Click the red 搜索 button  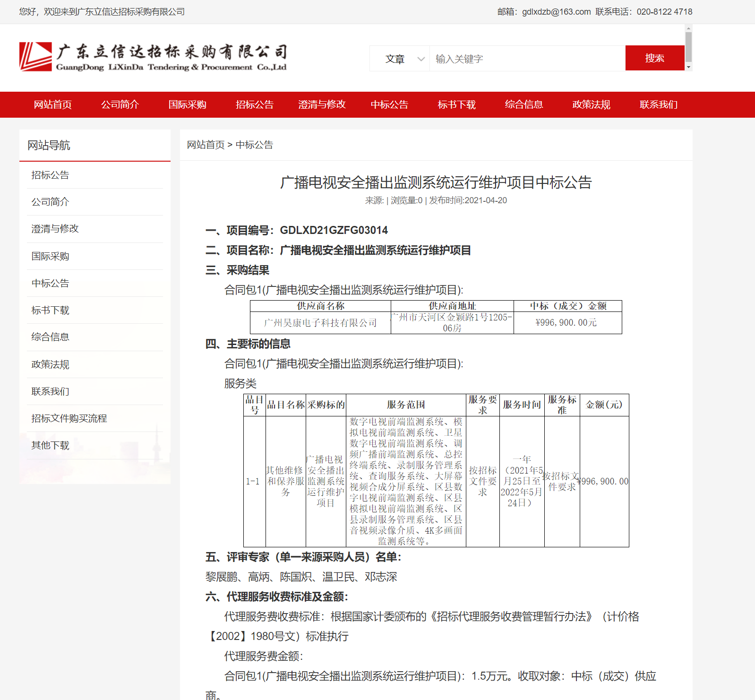click(x=655, y=58)
